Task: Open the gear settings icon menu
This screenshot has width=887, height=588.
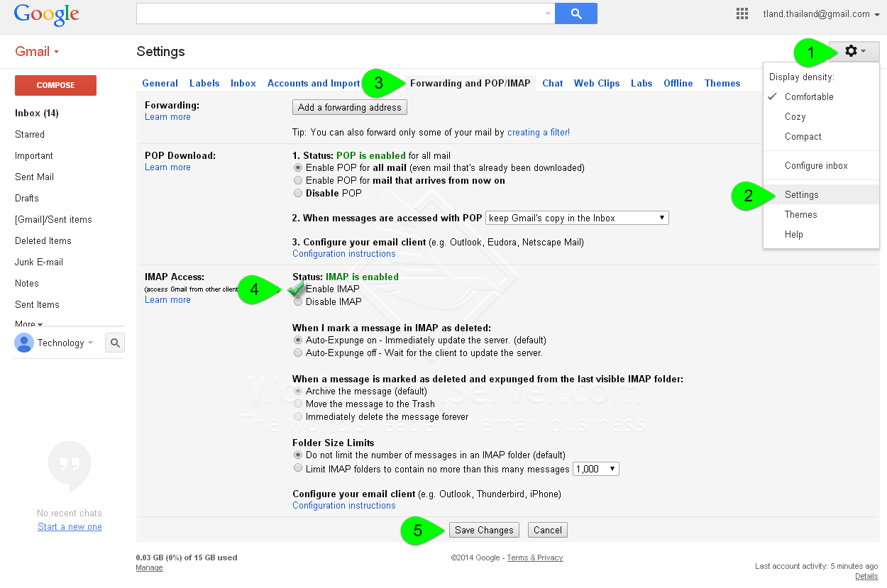Action: (851, 51)
